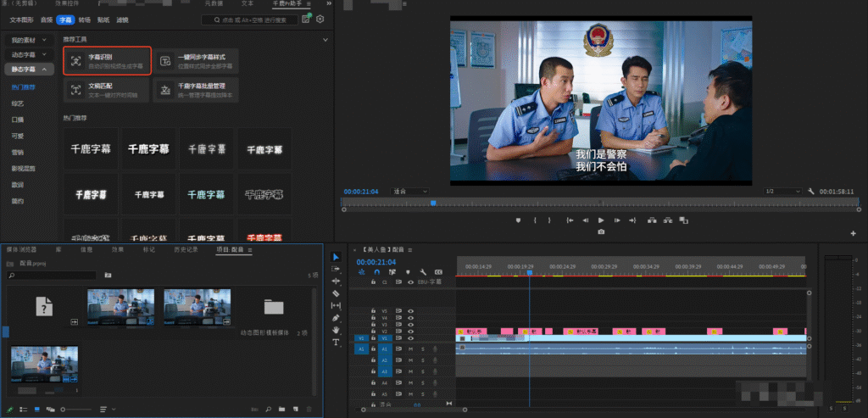This screenshot has height=418, width=868.
Task: Select the 综艺 subtitle category
Action: [17, 103]
